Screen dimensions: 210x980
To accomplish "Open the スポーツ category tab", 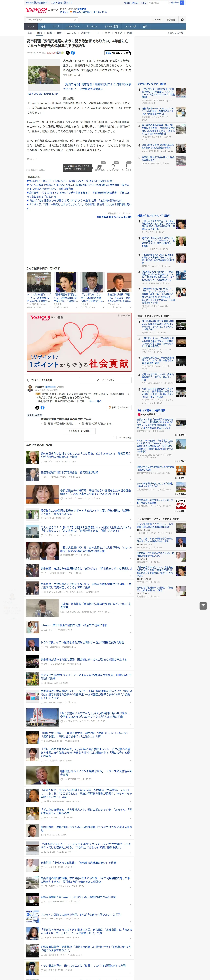I will point(86,33).
